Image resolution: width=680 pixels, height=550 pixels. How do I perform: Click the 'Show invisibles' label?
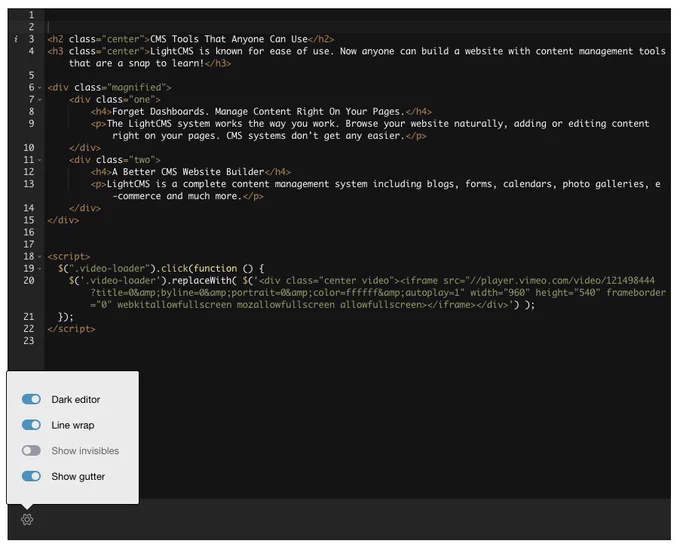85,451
